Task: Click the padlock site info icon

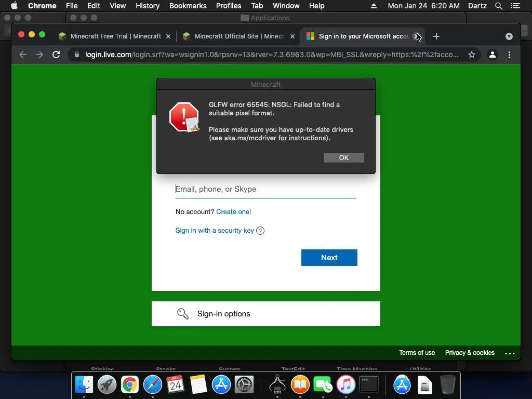Action: pos(77,55)
